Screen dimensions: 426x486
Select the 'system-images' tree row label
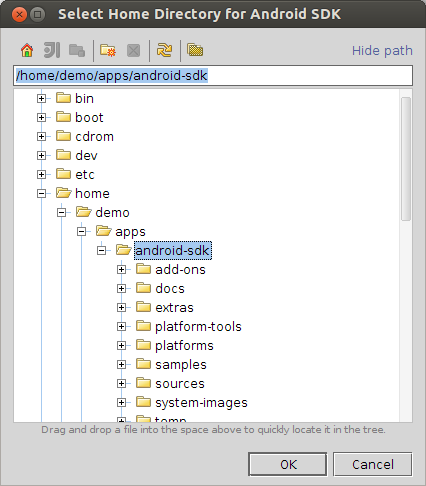201,403
